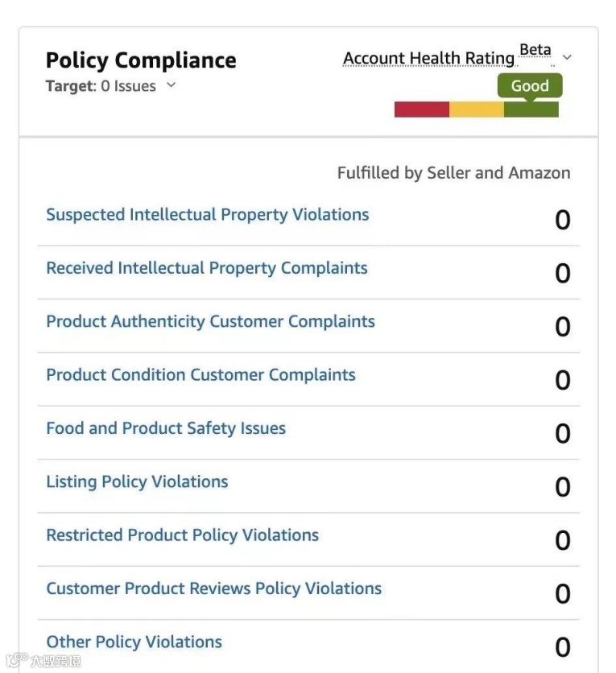The height and width of the screenshot is (673, 616).
Task: Open Suspected Intellectual Property Violations link
Action: click(x=207, y=215)
